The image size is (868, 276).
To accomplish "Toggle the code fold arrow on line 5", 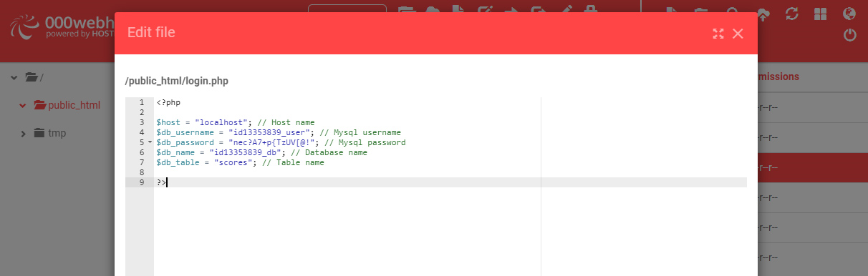I will pyautogui.click(x=150, y=143).
